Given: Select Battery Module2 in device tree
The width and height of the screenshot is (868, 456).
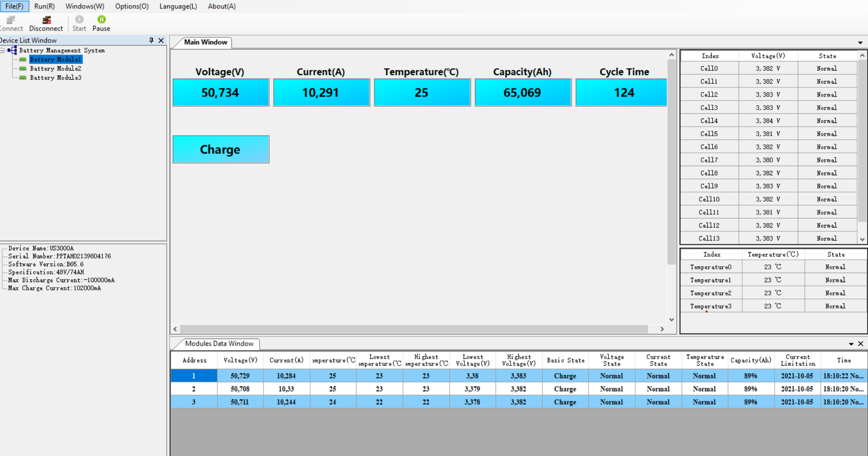Looking at the screenshot, I should [55, 69].
